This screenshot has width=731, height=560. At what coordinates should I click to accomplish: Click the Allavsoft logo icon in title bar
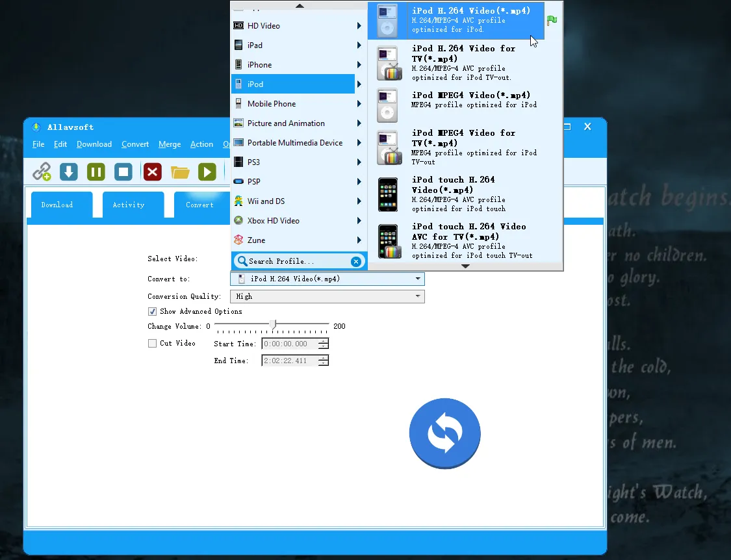(36, 127)
